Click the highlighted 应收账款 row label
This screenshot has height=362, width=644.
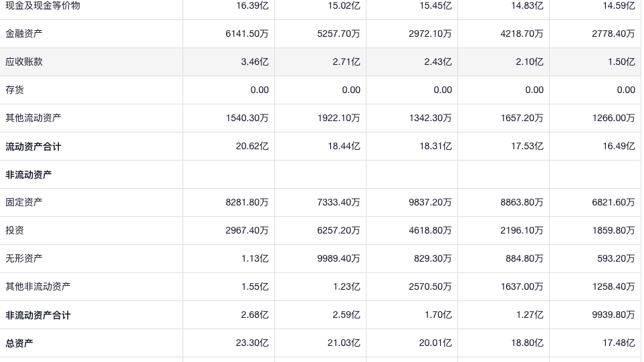tap(24, 62)
